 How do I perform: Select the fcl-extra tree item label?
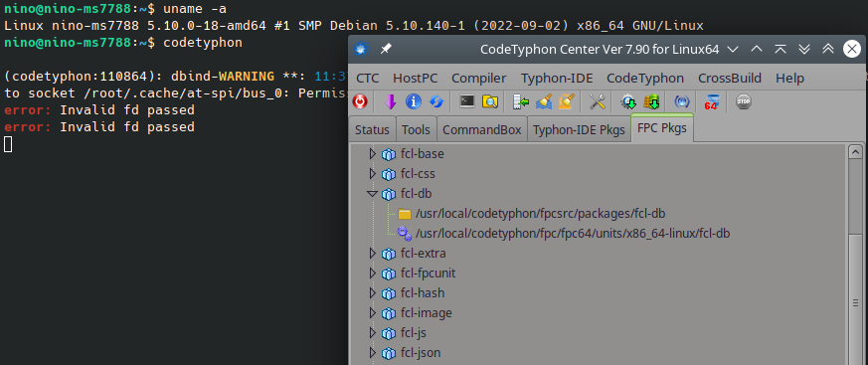[x=423, y=254]
